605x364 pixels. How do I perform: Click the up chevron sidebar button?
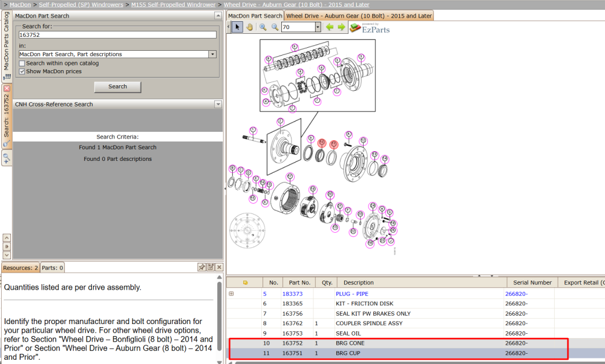coord(7,238)
